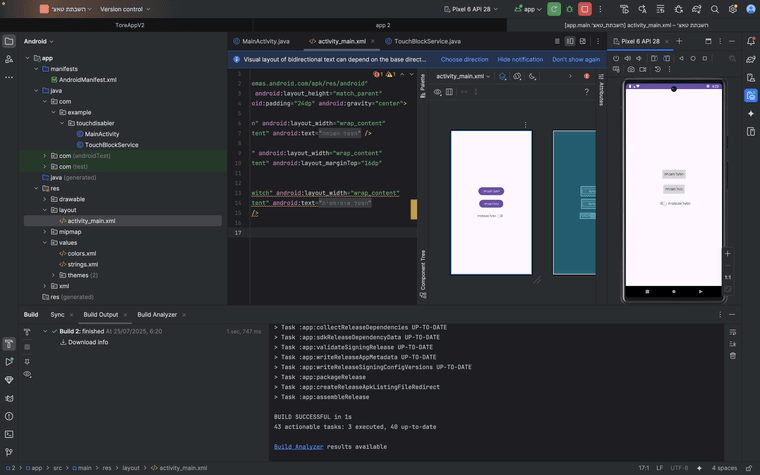Open the Terminal tool window
760x475 pixels.
[9, 434]
